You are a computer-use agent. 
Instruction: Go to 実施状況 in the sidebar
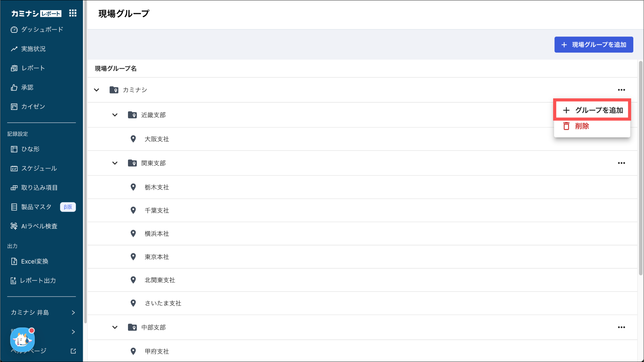click(33, 49)
